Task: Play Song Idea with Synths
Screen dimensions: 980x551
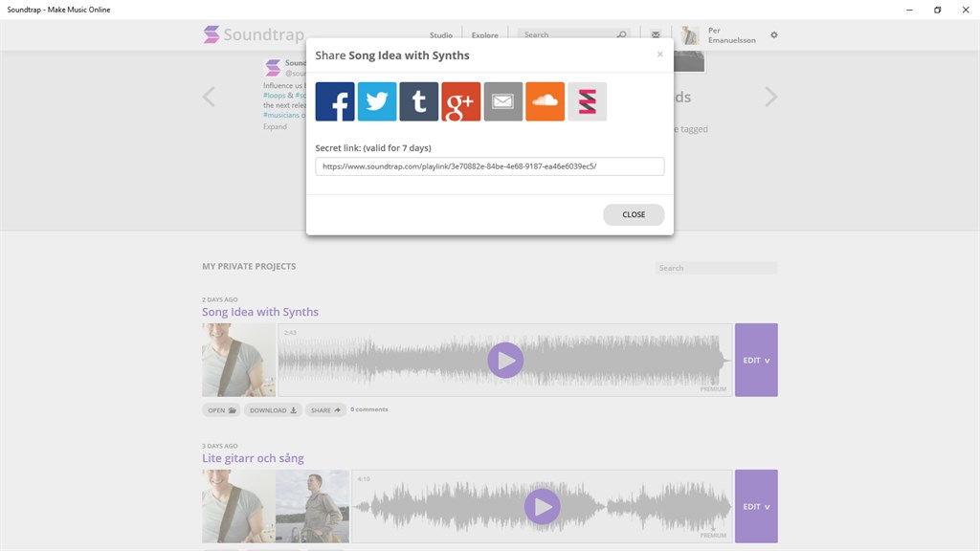Action: tap(505, 360)
